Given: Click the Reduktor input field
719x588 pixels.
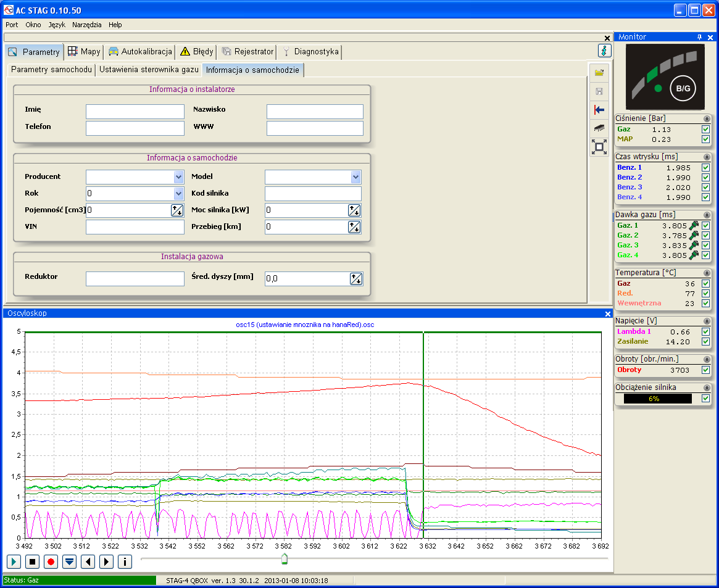Looking at the screenshot, I should [x=135, y=279].
